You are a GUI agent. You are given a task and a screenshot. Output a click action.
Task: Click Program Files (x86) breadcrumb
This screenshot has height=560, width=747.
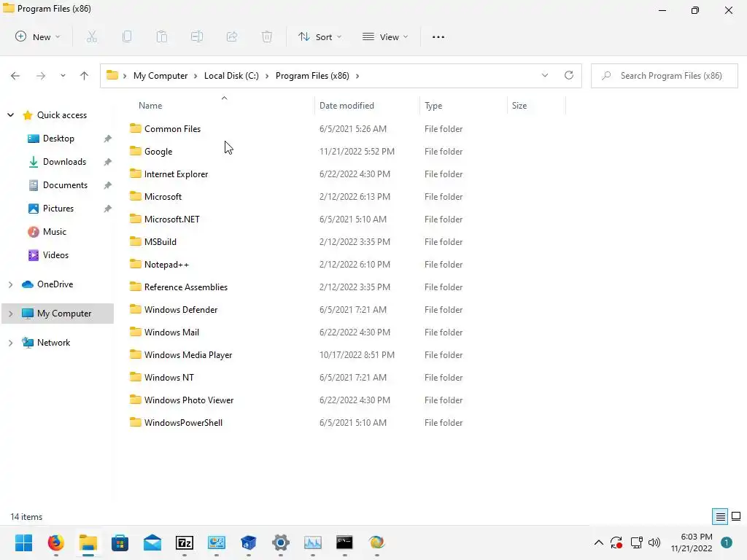tap(312, 76)
